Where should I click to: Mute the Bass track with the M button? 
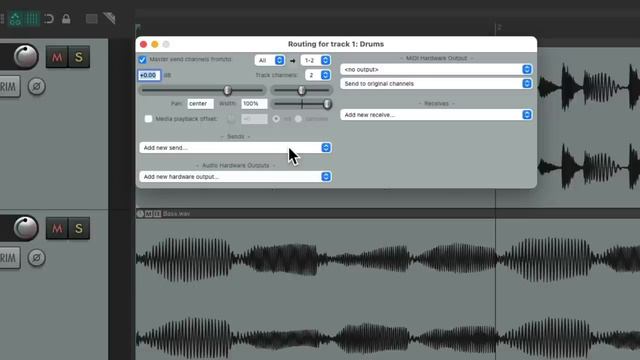tap(57, 229)
